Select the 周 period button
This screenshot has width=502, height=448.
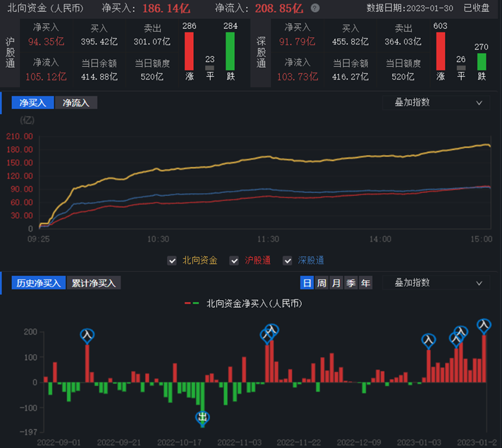[x=322, y=283]
